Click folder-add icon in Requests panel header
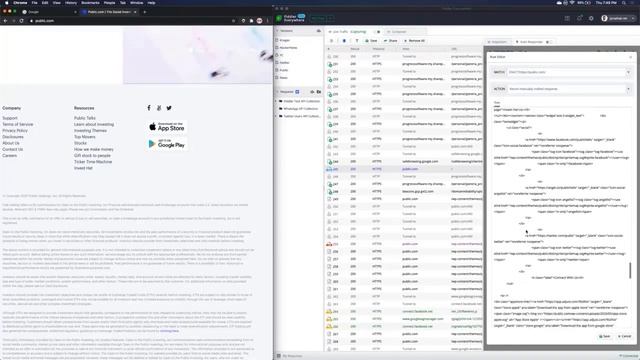640x360 pixels. tap(319, 92)
